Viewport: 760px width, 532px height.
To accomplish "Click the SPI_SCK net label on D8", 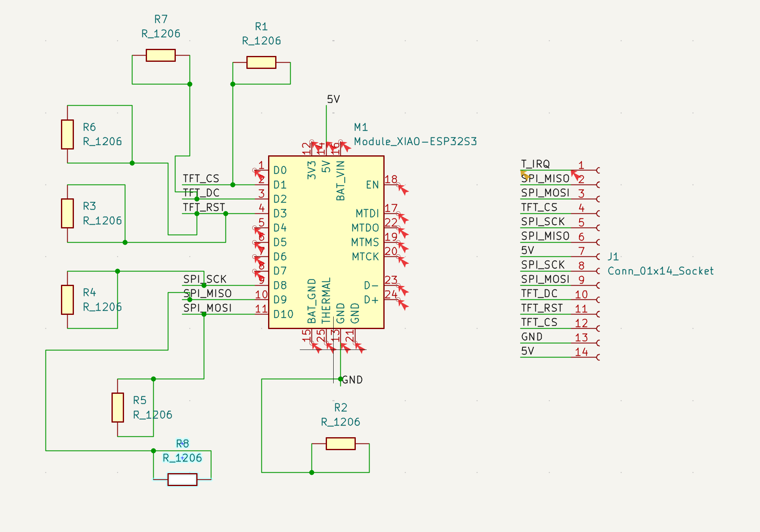I will [x=205, y=279].
